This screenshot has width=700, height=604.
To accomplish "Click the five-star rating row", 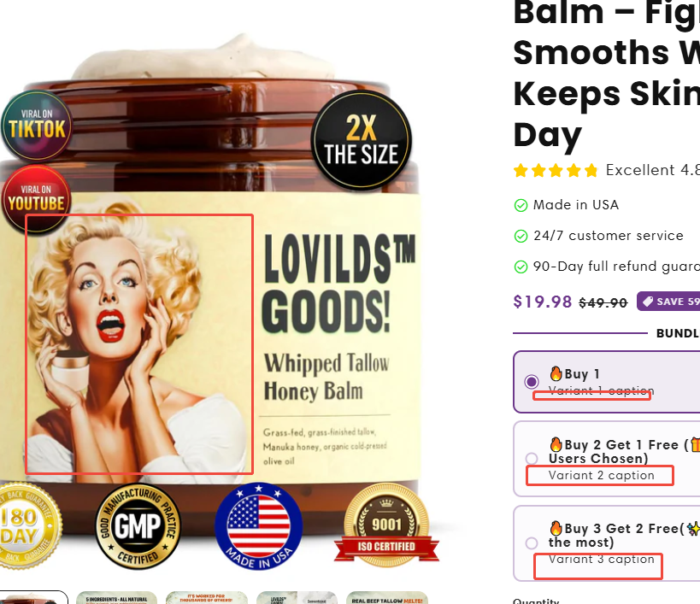I will click(556, 170).
